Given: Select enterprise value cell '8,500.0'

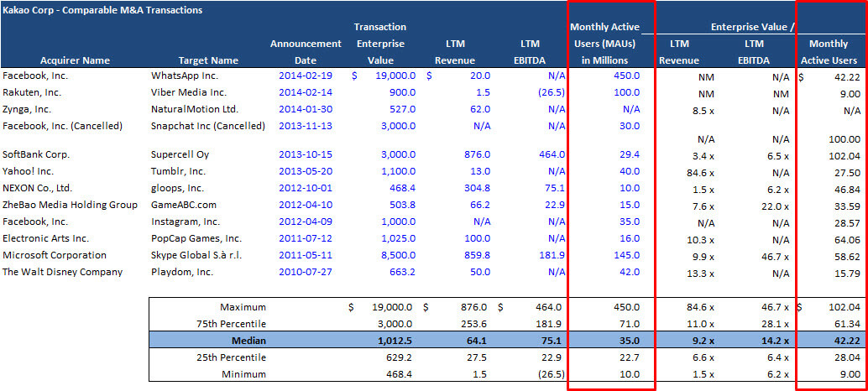Looking at the screenshot, I should click(x=397, y=255).
